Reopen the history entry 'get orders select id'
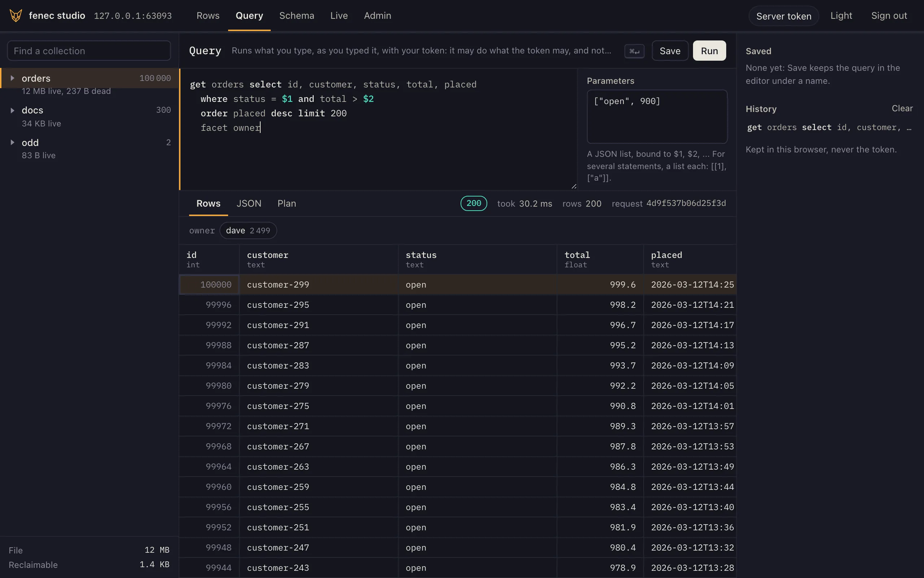924x578 pixels. click(x=829, y=127)
